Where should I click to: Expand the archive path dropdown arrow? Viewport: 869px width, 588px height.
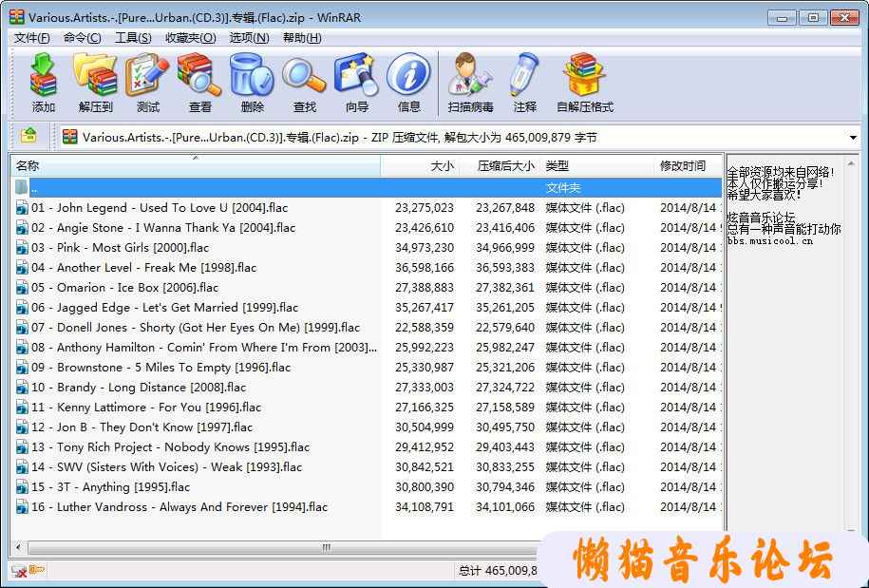click(x=853, y=137)
